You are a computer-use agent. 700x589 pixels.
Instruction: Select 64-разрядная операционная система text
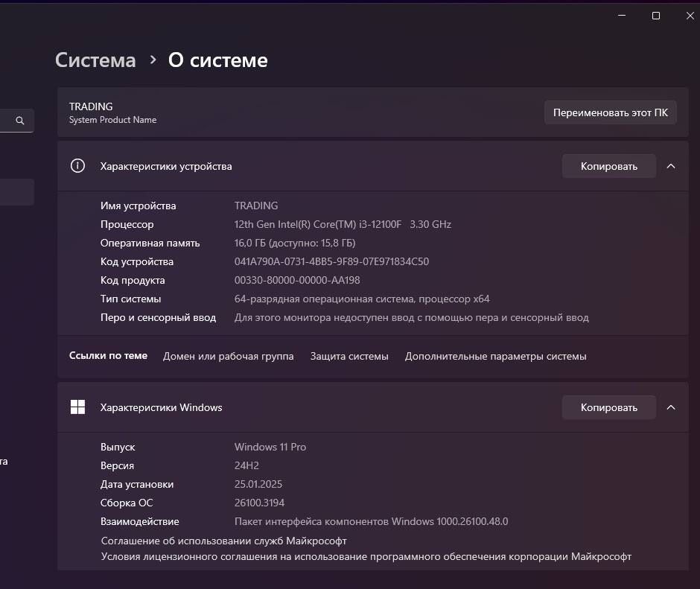[362, 299]
